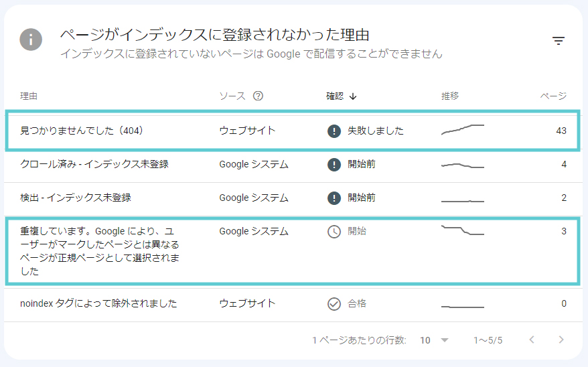
Task: Open the 検出 - インデックス未登録 row
Action: [76, 198]
